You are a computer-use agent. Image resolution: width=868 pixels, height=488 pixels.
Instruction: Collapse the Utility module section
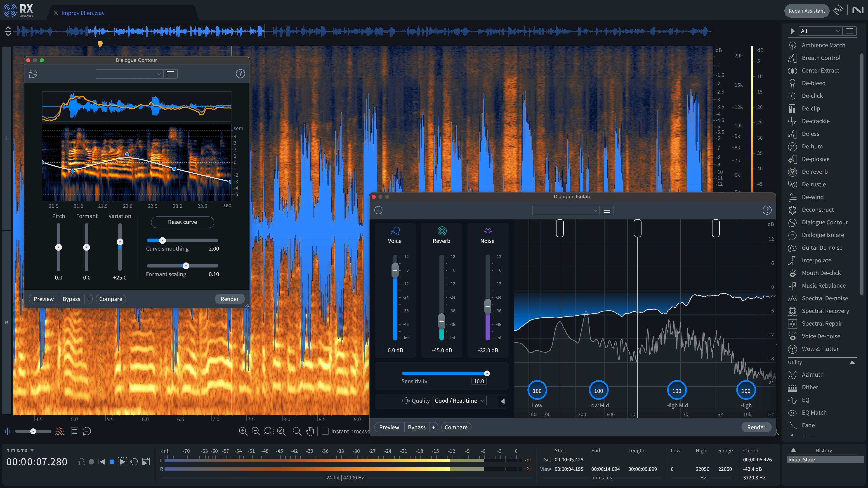tap(853, 362)
